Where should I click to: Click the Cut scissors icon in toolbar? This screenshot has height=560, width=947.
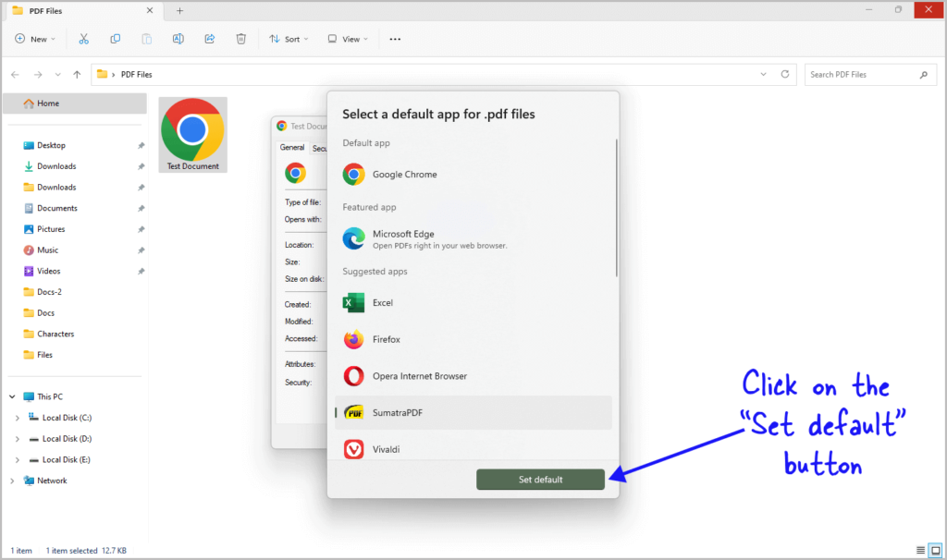pyautogui.click(x=83, y=39)
